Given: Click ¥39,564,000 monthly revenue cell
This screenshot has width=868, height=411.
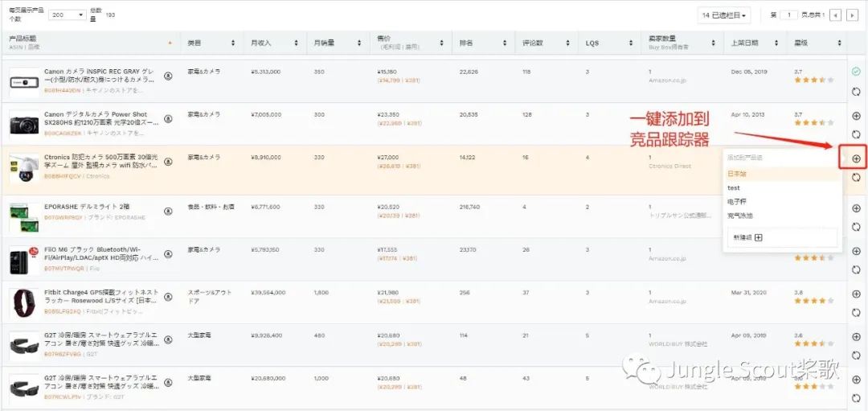Looking at the screenshot, I should [268, 292].
